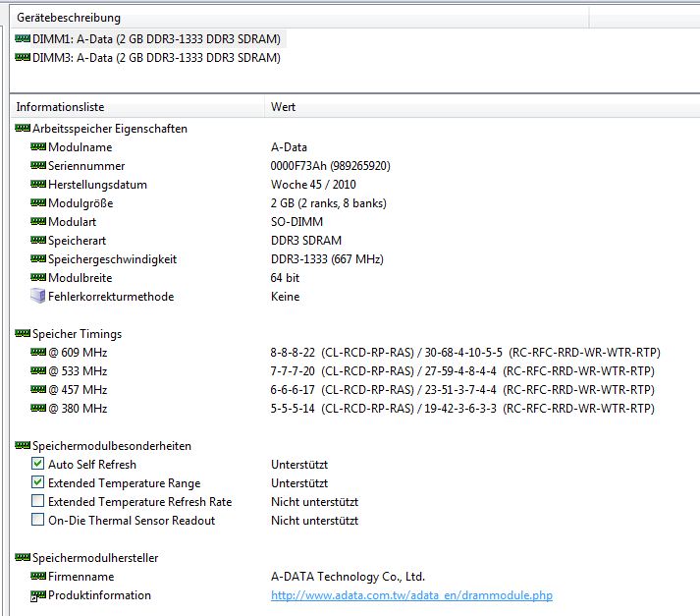Select the Fehlerkorrekturmethode label
Viewport: 700px width, 616px height.
pos(111,297)
